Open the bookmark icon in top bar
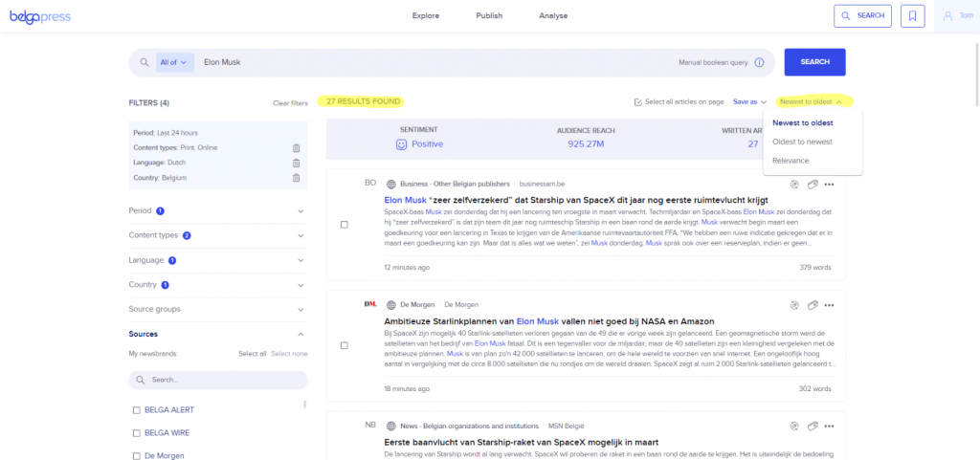980x460 pixels. coord(912,15)
